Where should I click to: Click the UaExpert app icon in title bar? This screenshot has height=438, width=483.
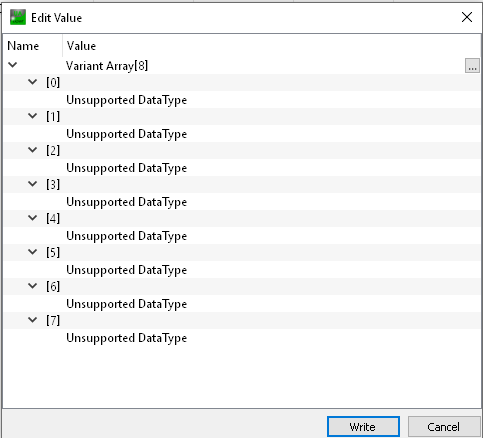[x=18, y=17]
